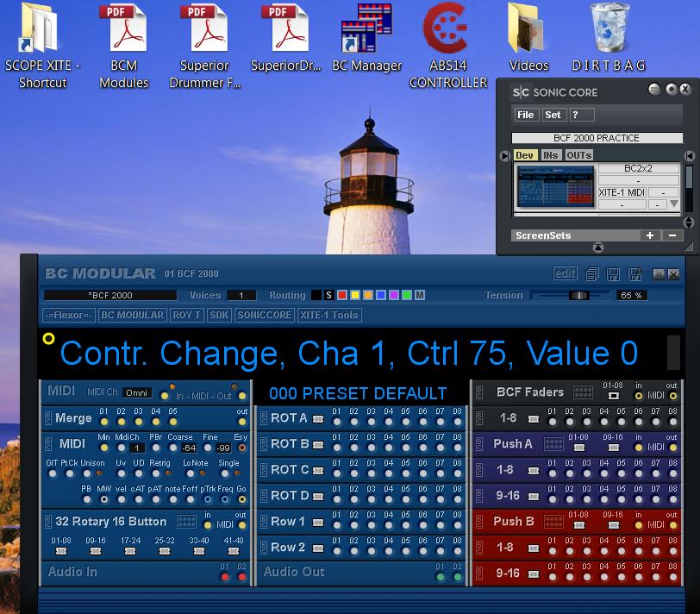Select the BC2x2 device thumbnail

tap(555, 185)
